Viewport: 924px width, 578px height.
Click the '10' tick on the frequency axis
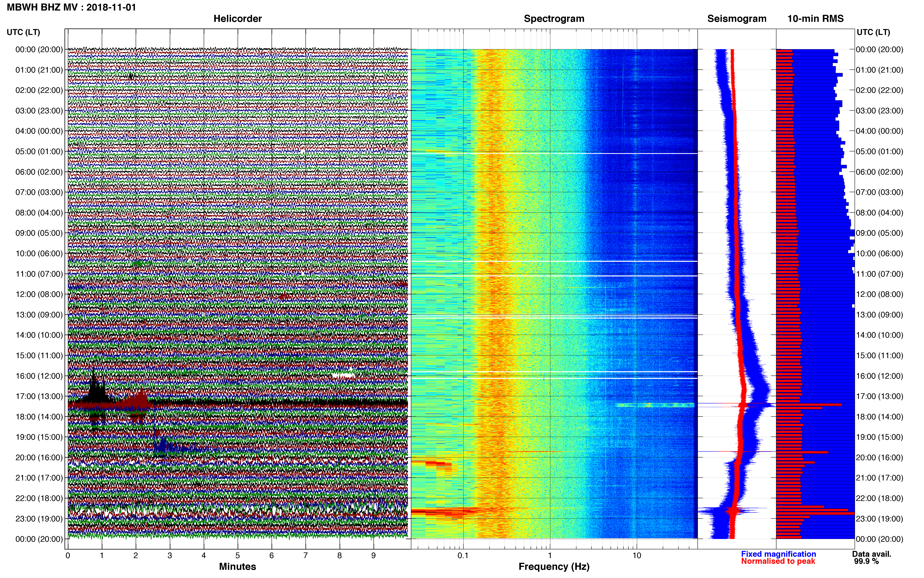[x=636, y=555]
